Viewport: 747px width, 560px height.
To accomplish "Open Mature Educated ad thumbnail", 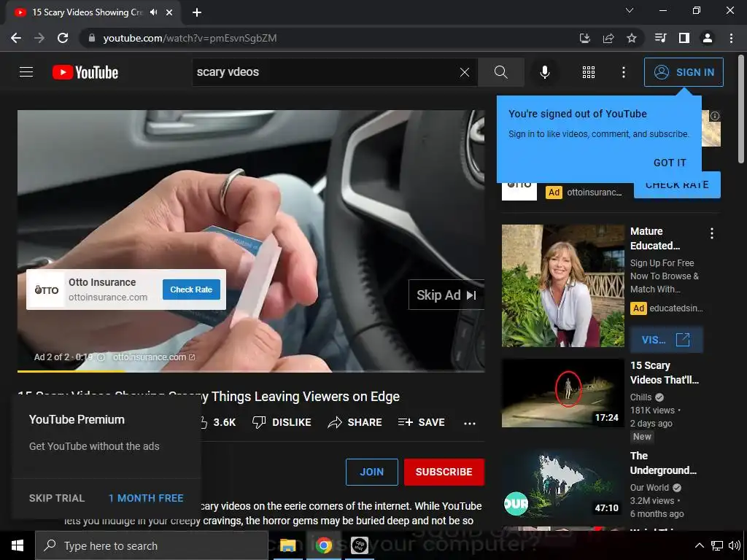I will tap(562, 286).
